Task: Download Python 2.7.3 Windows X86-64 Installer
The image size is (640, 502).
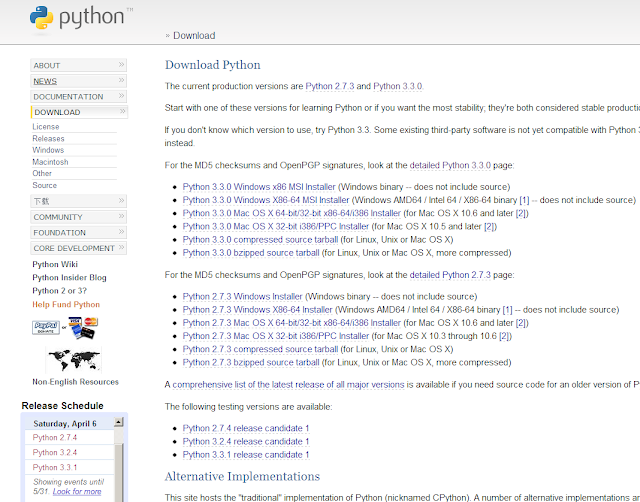Action: (x=258, y=310)
